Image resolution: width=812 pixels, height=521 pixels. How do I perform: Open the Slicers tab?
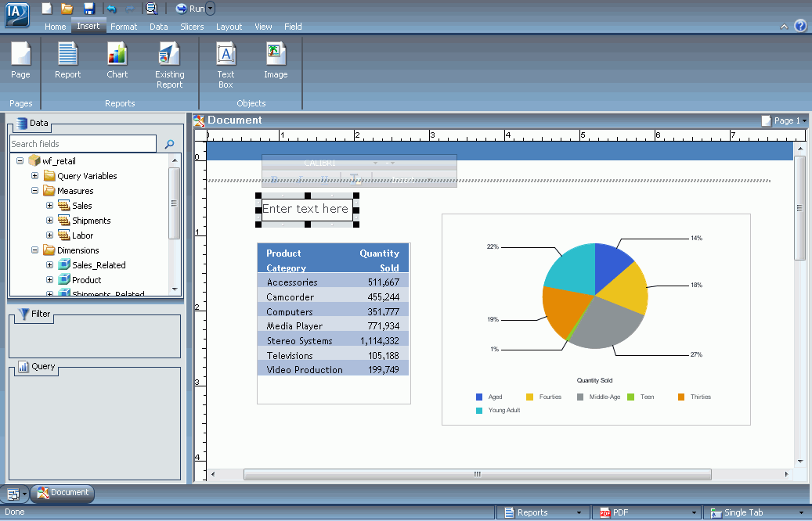[x=192, y=27]
